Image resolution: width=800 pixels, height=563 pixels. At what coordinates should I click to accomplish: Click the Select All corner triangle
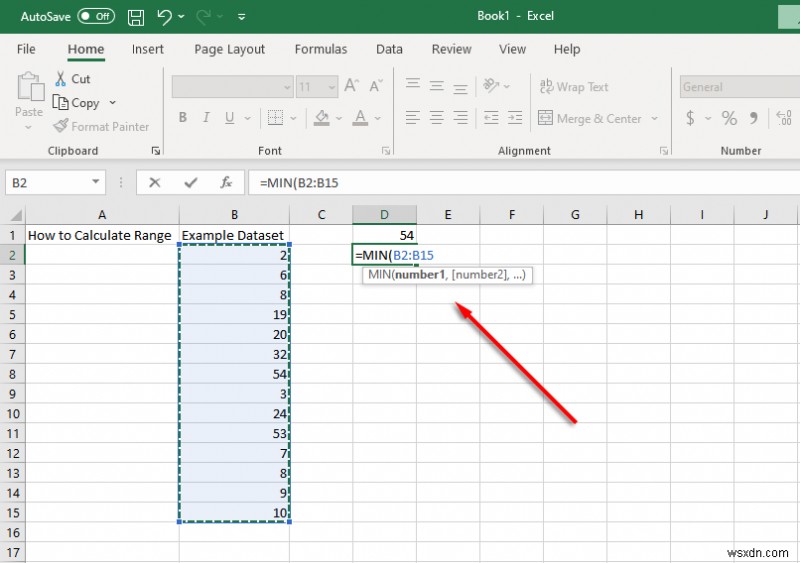16,215
